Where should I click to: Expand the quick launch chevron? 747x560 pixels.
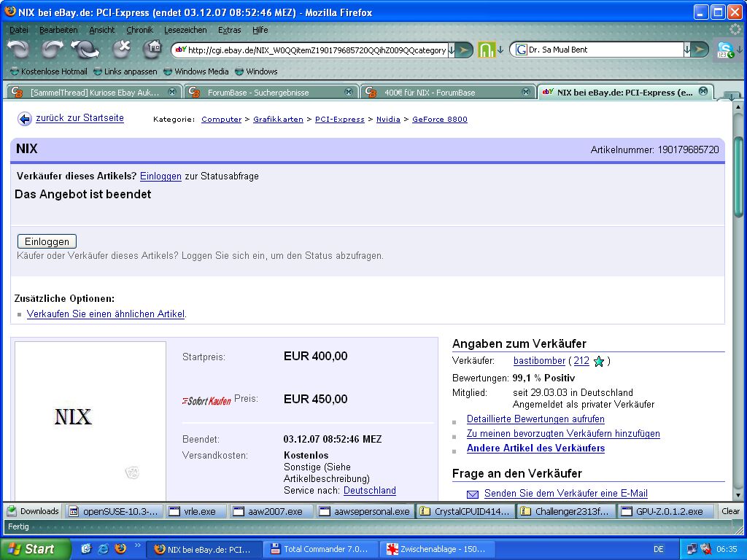138,545
